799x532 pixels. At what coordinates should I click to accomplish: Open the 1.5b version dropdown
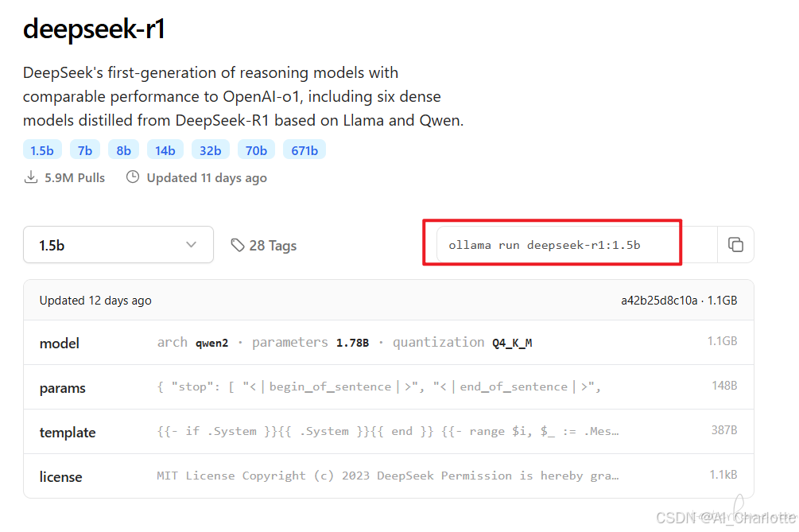pyautogui.click(x=118, y=245)
